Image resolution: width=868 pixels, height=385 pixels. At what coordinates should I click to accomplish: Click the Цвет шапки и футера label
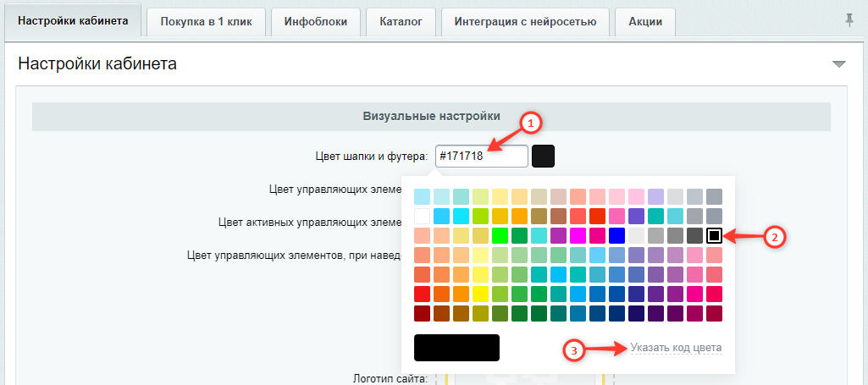point(370,157)
